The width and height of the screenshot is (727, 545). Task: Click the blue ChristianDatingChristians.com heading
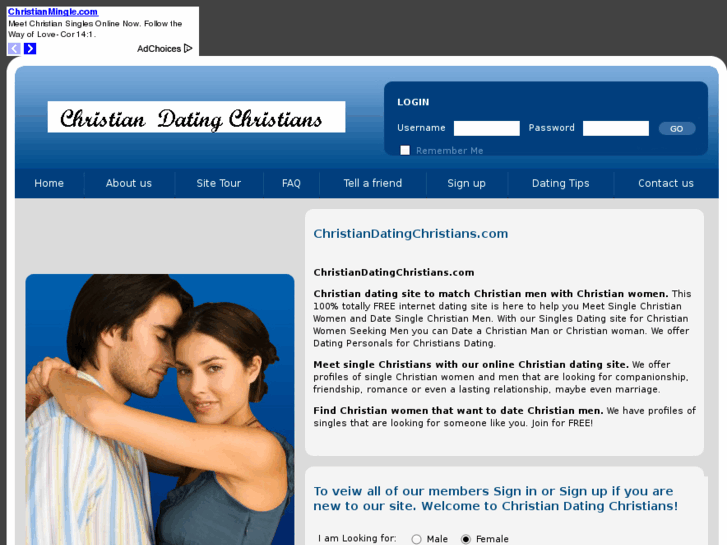tap(411, 233)
